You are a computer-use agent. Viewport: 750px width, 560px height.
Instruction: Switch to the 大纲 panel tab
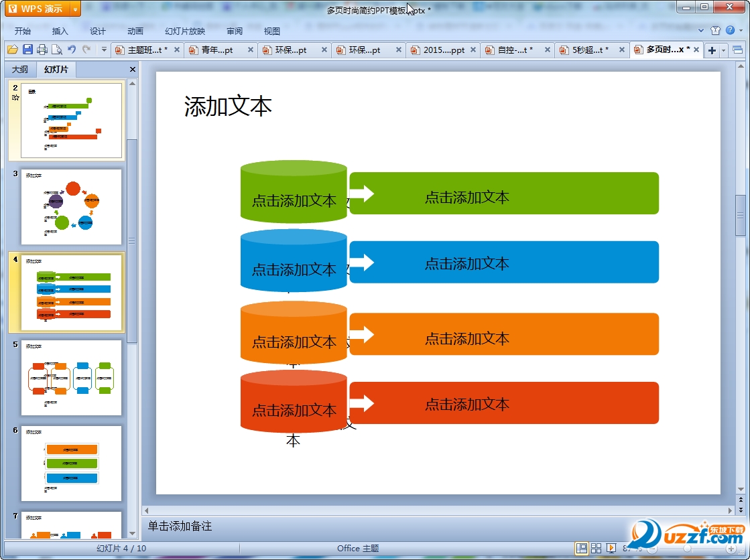click(20, 70)
